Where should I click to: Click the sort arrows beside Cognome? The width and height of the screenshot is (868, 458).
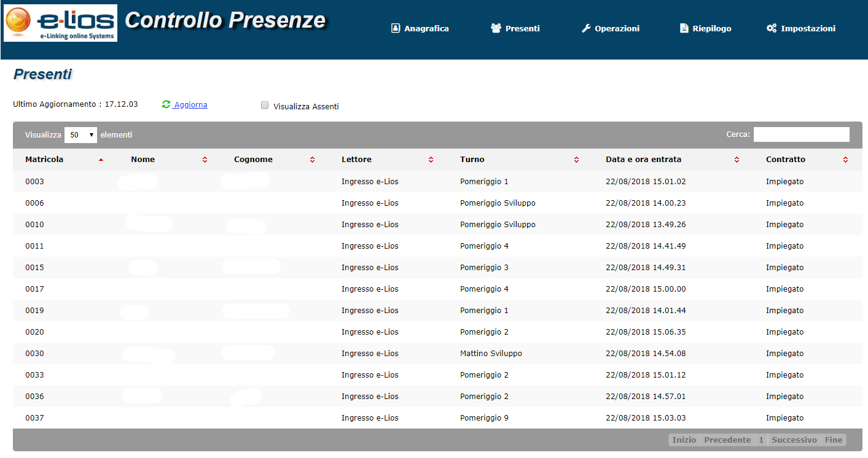point(312,160)
